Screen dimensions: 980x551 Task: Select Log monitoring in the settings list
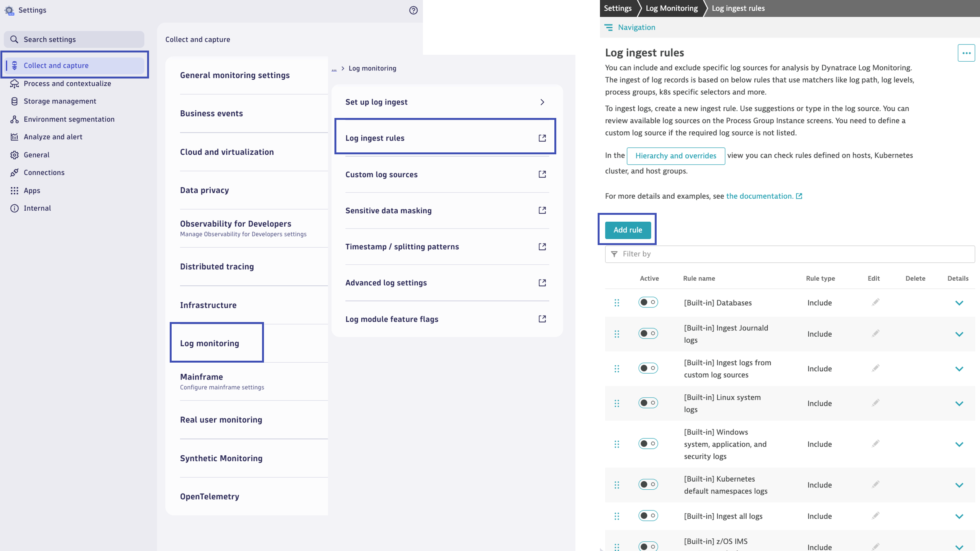210,343
